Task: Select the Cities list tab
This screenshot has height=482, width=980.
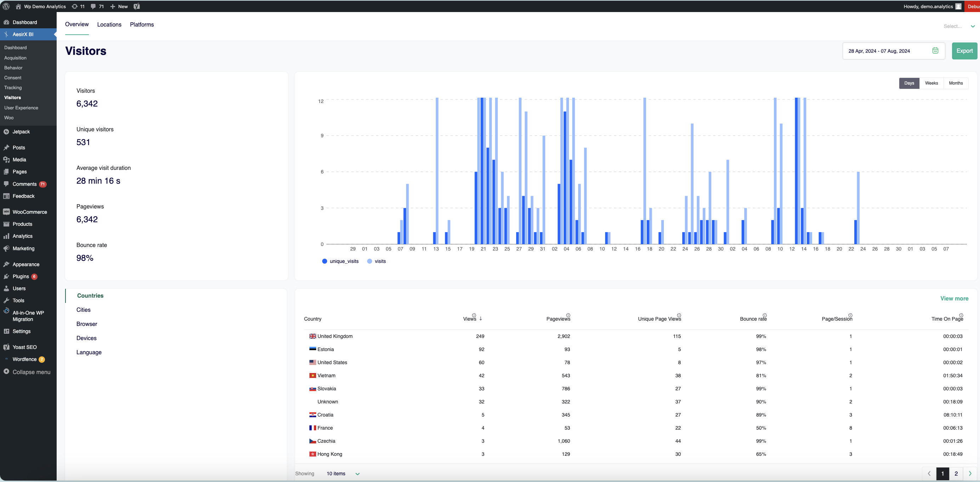Action: pos(83,310)
